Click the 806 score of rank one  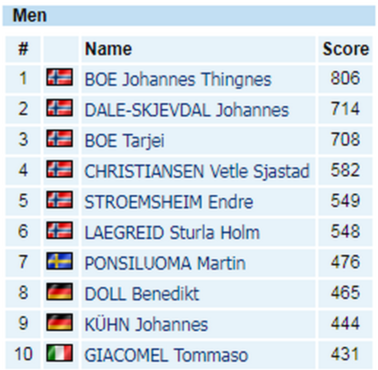tap(345, 78)
